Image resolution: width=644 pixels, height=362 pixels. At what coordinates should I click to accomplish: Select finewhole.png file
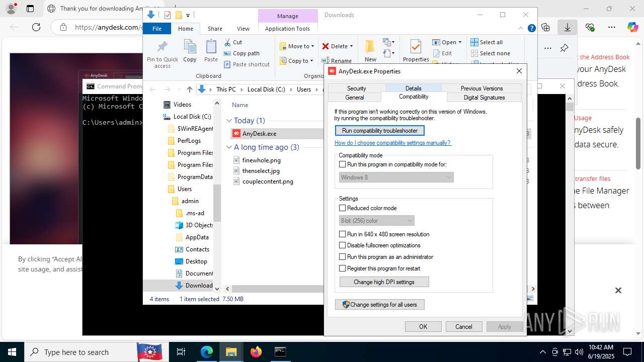click(x=261, y=160)
